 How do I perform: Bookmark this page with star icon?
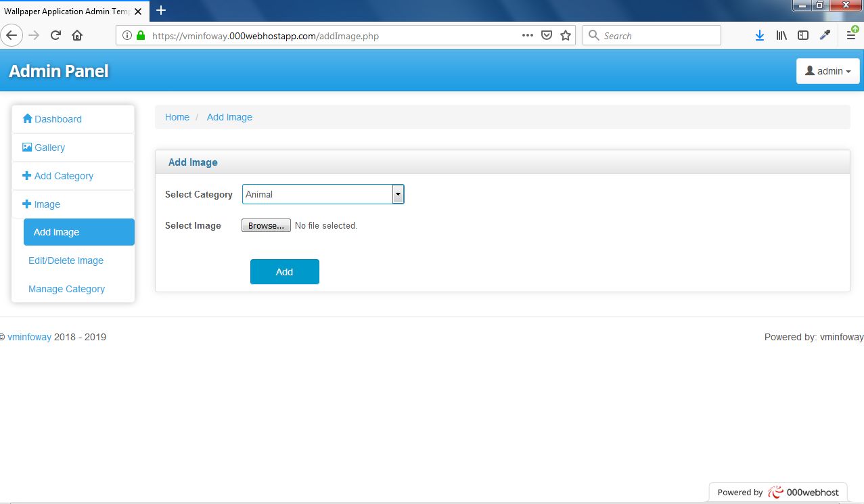click(566, 36)
